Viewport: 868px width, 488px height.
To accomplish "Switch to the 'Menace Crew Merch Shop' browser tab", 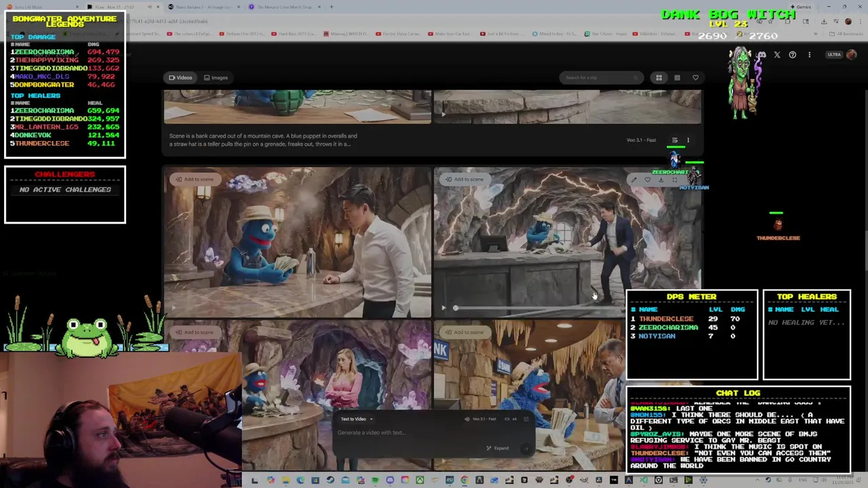I will click(283, 7).
